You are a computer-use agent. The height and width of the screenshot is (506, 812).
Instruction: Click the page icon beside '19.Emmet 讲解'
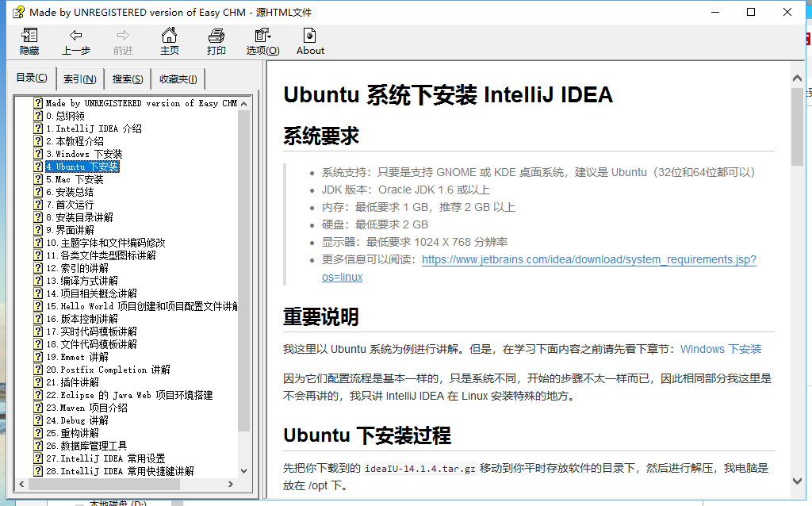click(x=38, y=357)
